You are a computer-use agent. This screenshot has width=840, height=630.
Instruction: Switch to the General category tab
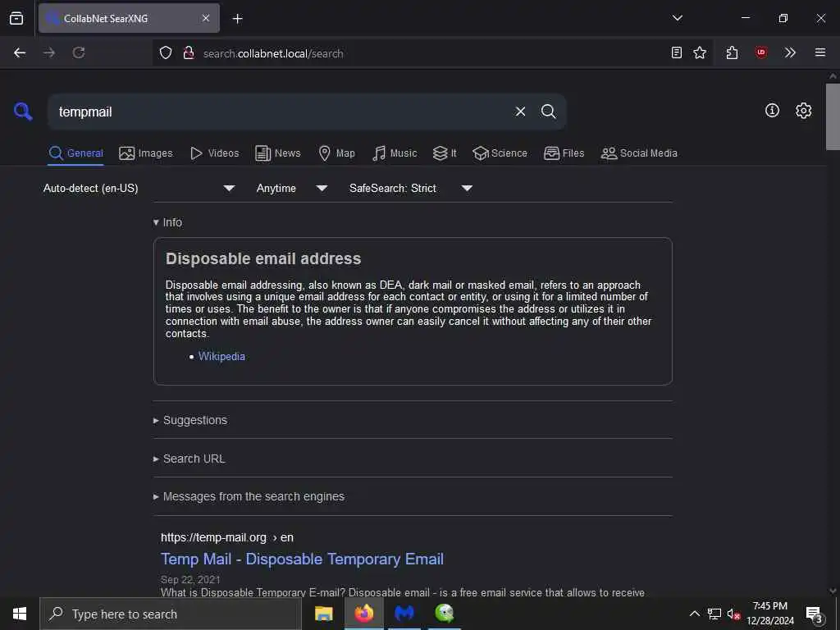click(x=75, y=153)
